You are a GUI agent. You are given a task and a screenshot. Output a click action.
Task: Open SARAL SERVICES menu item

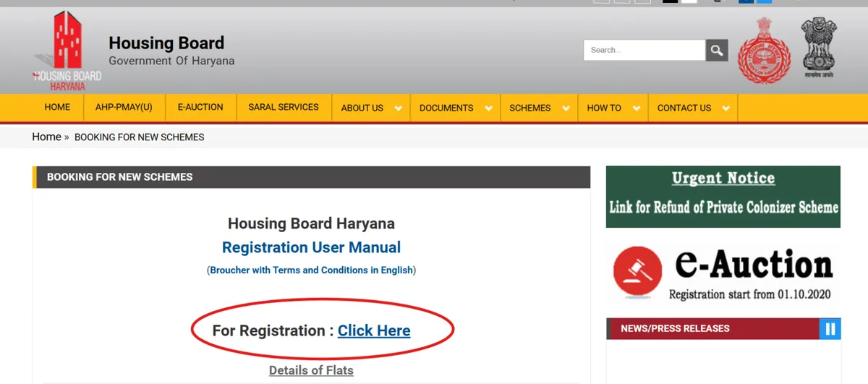point(284,107)
